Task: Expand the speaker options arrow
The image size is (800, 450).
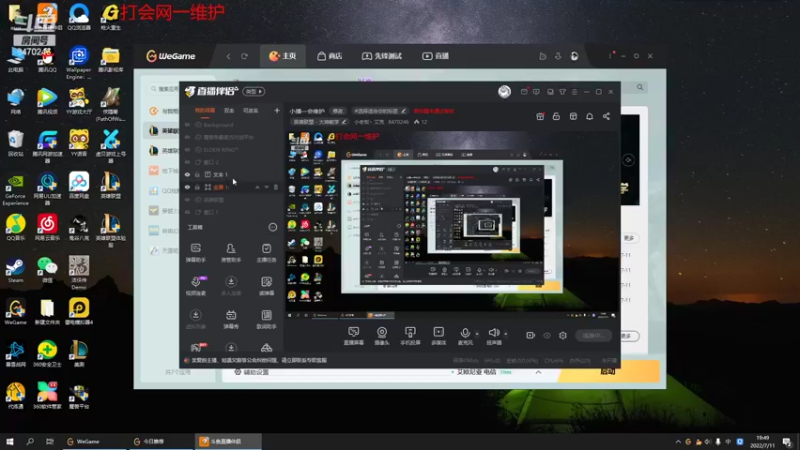Action: click(x=506, y=334)
